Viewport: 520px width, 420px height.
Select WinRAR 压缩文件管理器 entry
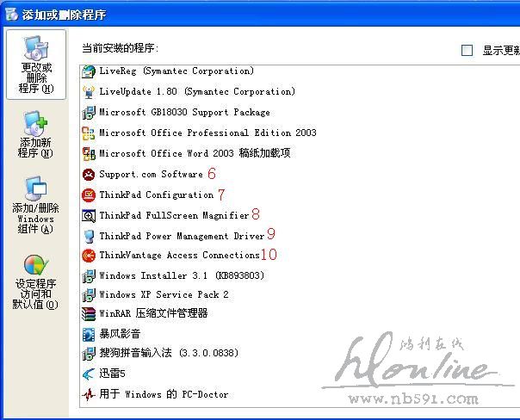tap(153, 313)
